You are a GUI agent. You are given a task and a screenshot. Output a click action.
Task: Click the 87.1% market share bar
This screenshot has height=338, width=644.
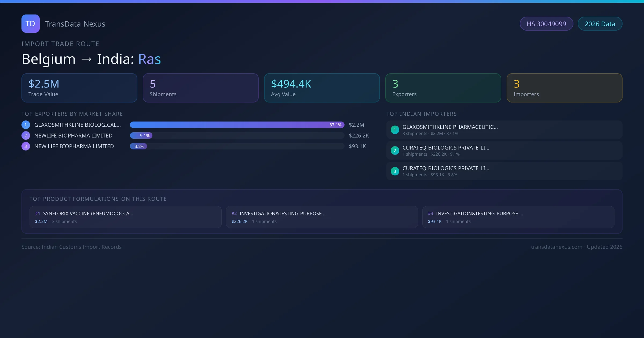pos(237,125)
